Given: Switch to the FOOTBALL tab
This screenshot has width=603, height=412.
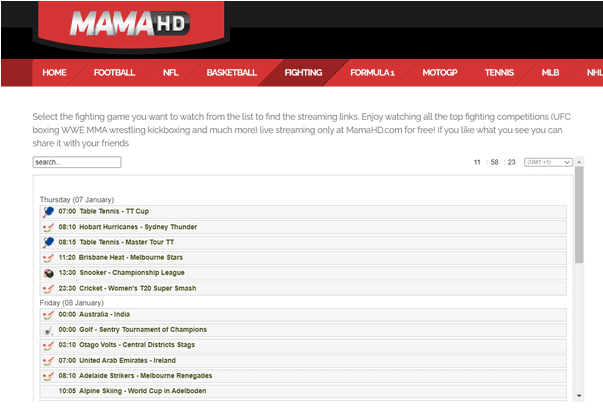Looking at the screenshot, I should click(x=114, y=73).
